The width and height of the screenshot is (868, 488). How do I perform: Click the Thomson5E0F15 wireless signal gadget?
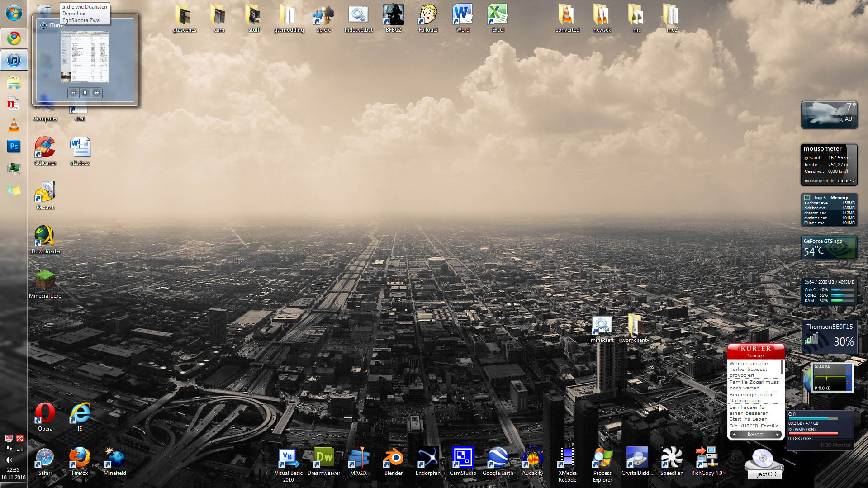(x=829, y=336)
